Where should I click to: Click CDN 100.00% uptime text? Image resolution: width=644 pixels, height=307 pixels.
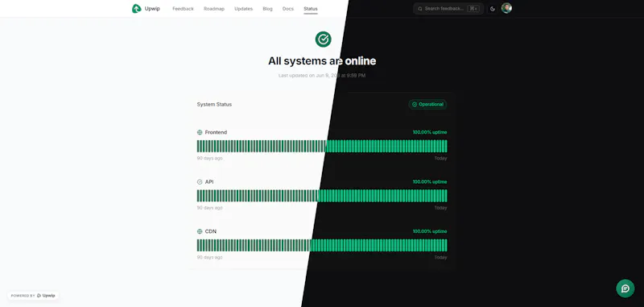tap(430, 231)
